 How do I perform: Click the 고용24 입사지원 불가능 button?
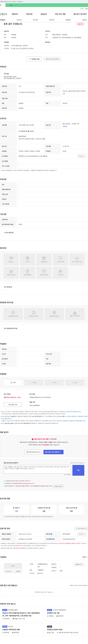(52, 59)
